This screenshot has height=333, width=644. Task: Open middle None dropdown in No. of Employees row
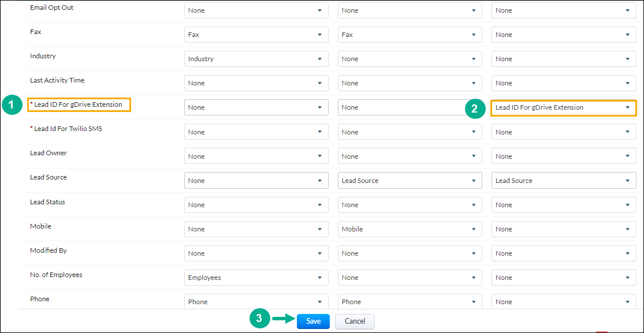tap(410, 278)
